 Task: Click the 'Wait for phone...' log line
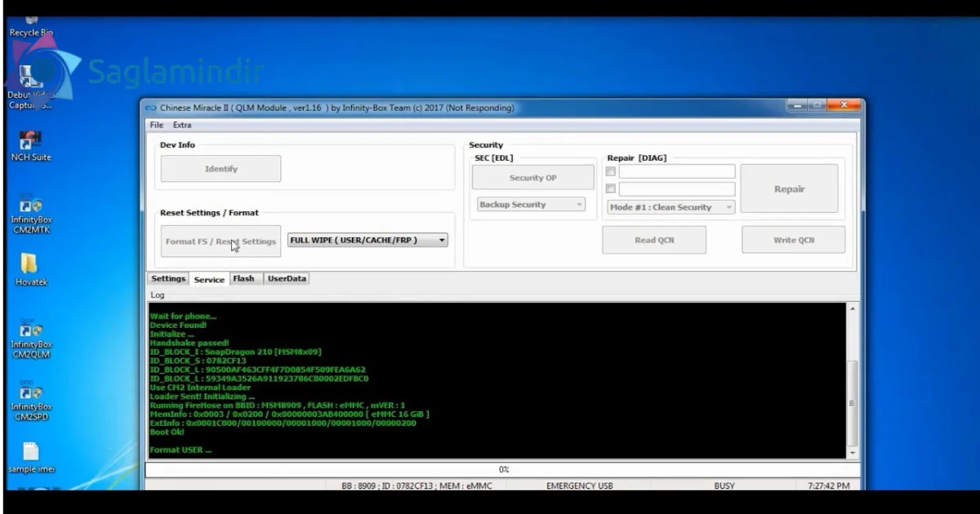pyautogui.click(x=183, y=316)
